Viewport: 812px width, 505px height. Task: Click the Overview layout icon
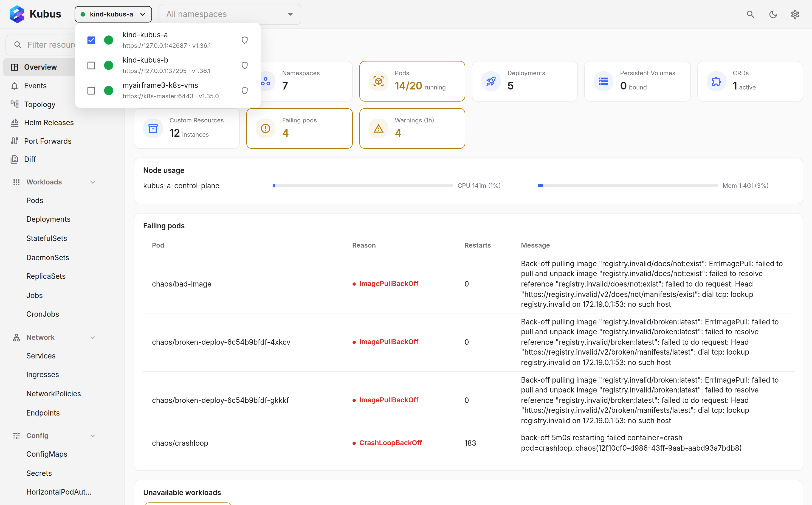[14, 67]
